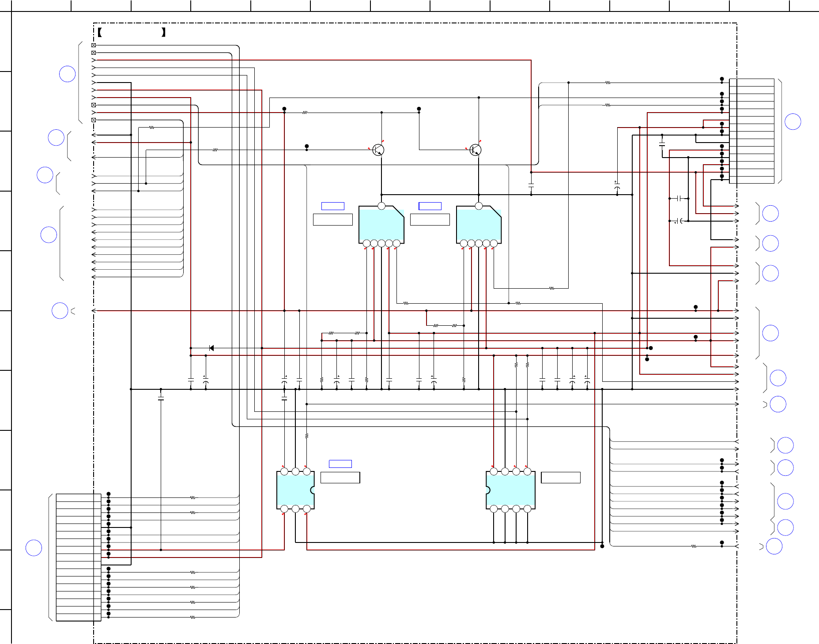Click the blue label box above upper-right IC
This screenshot has width=819, height=644.
point(430,206)
